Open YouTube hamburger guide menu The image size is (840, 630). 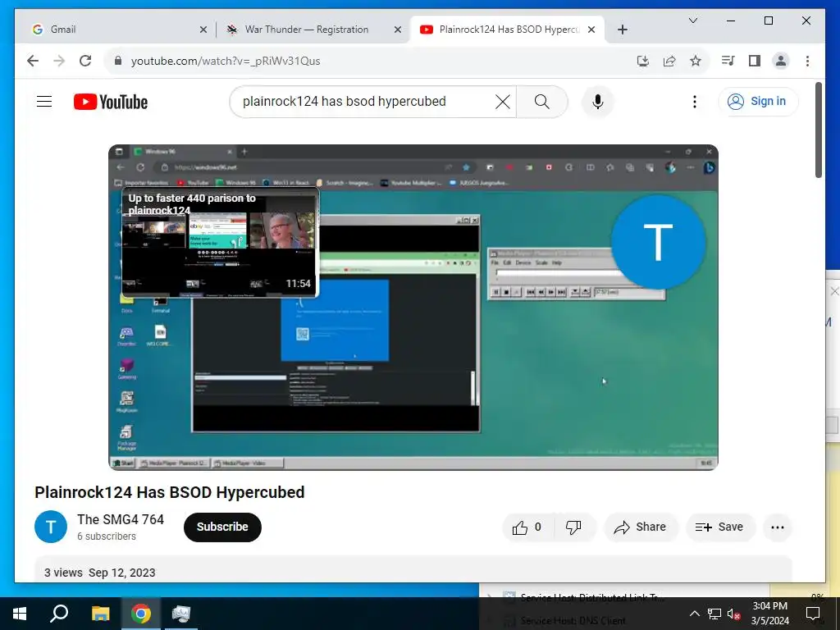44,101
